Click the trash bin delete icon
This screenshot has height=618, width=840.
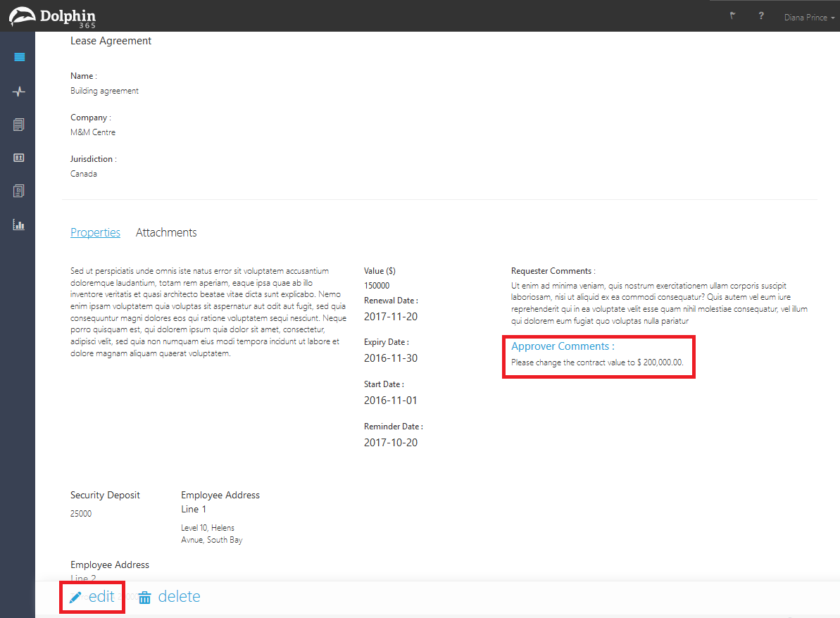tap(144, 597)
